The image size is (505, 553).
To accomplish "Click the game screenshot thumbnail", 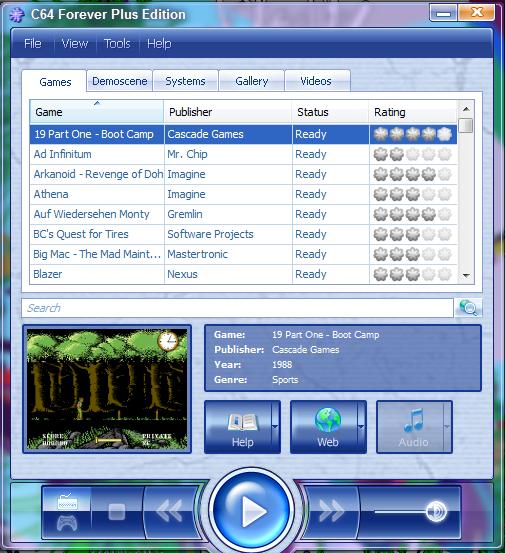I will click(x=107, y=389).
